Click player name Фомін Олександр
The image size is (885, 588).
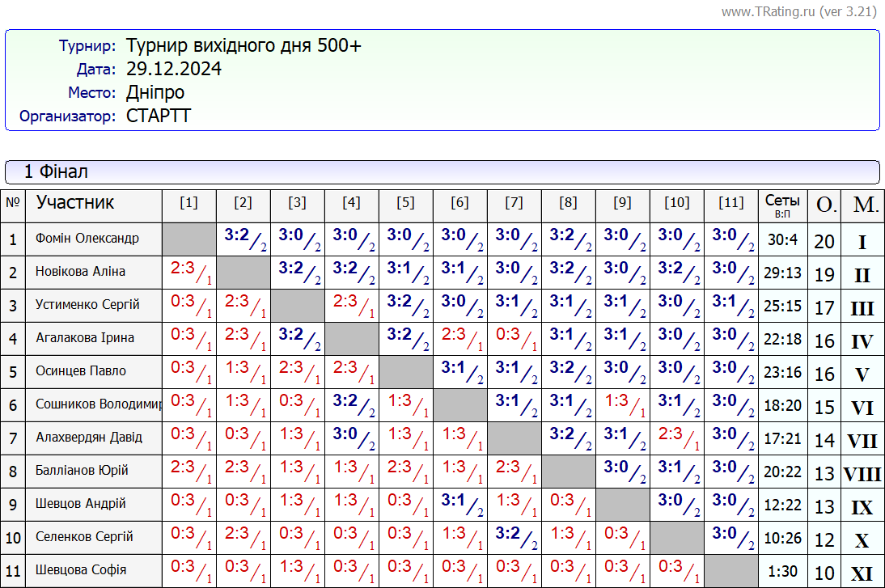87,239
